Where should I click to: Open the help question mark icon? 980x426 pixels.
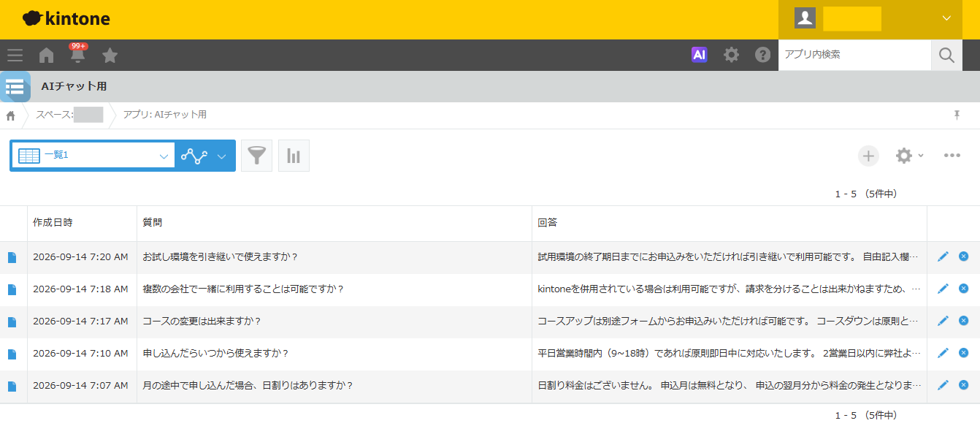(x=762, y=55)
